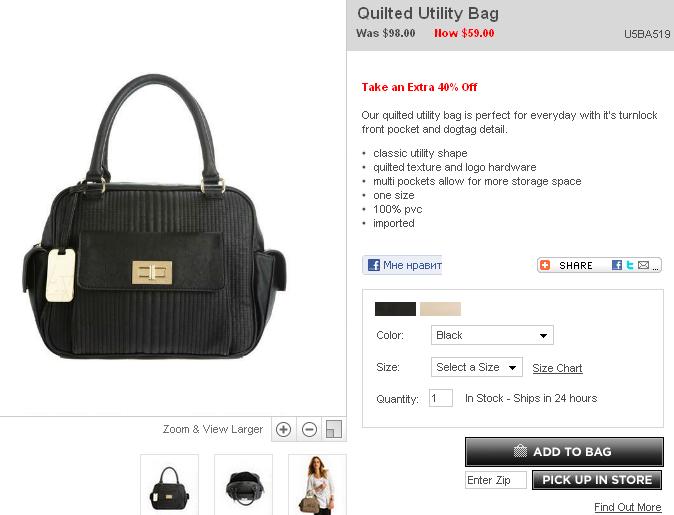Click the ADD TO BAG button

pyautogui.click(x=564, y=452)
